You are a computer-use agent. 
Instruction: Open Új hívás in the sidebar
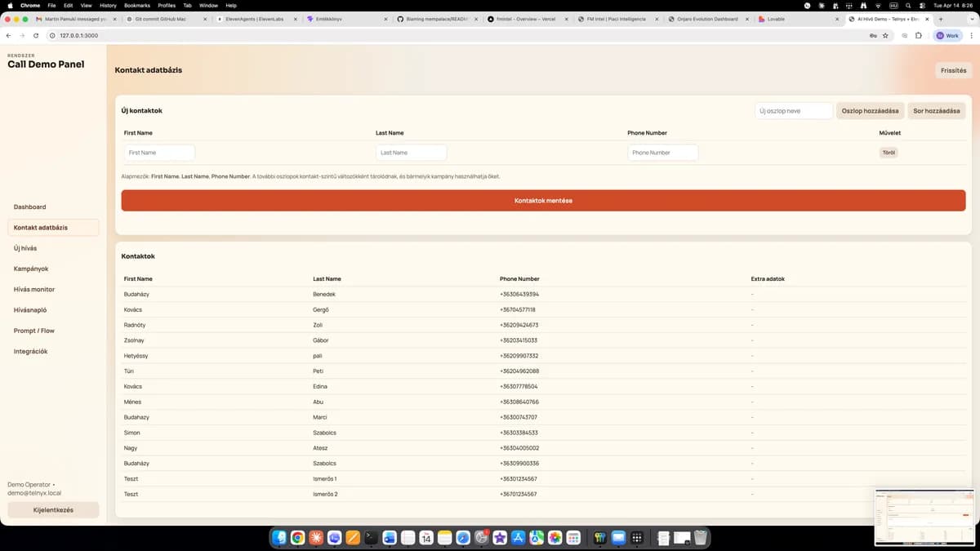click(53, 248)
